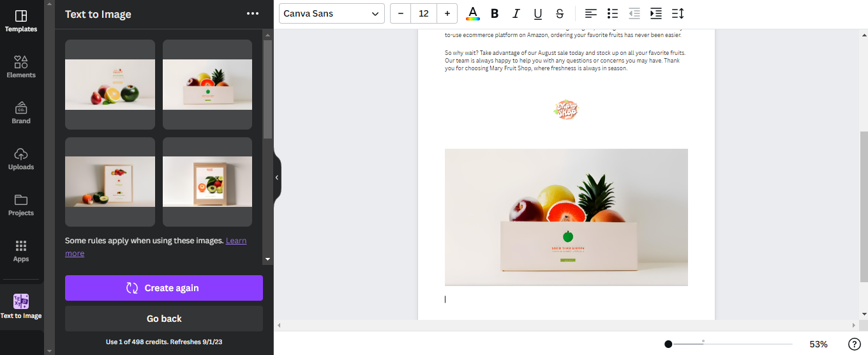Open the Templates sidebar tab
Viewport: 868px width, 355px height.
[x=21, y=21]
